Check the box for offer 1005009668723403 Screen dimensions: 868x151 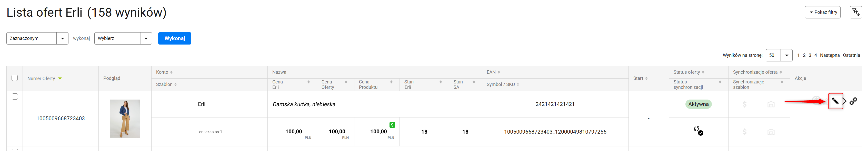click(x=15, y=96)
